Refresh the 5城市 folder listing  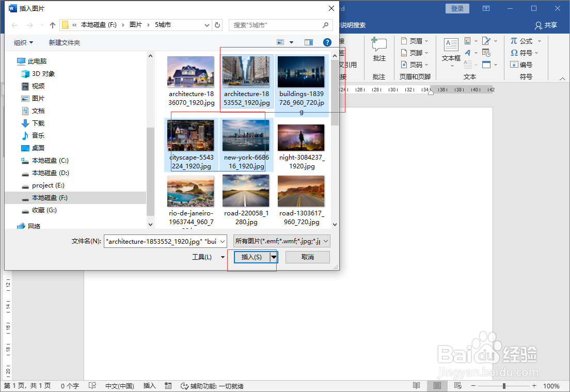point(217,25)
